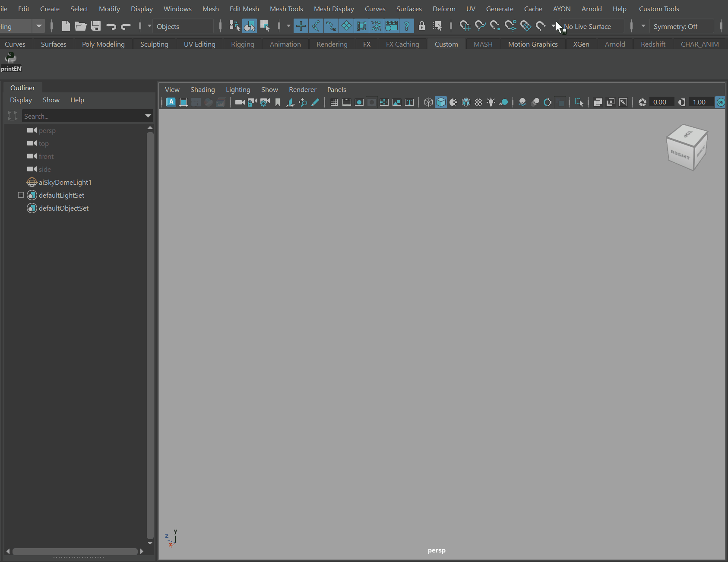Screen dimensions: 728x562
Task: Click the isolate select icon
Action: pyautogui.click(x=579, y=102)
